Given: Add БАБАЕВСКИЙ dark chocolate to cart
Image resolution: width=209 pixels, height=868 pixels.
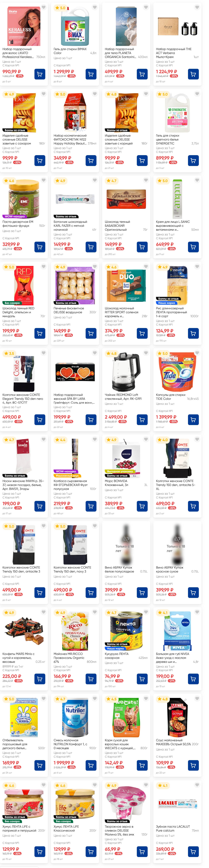Looking at the screenshot, I should pyautogui.click(x=142, y=247).
